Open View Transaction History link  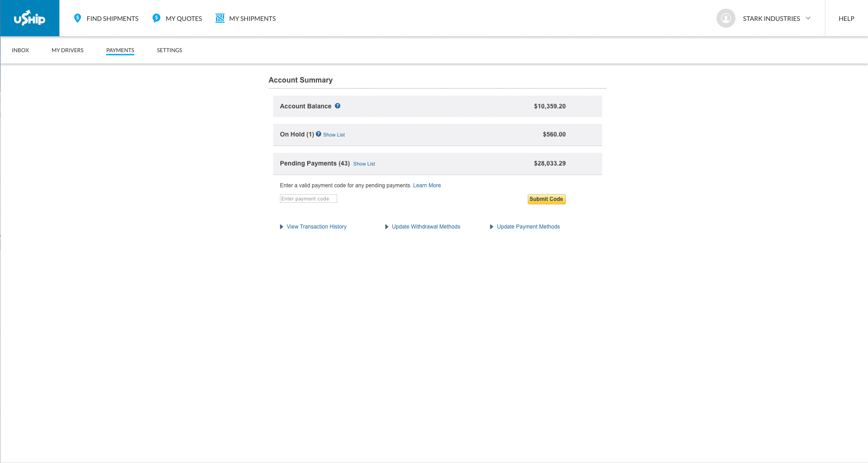click(x=316, y=227)
